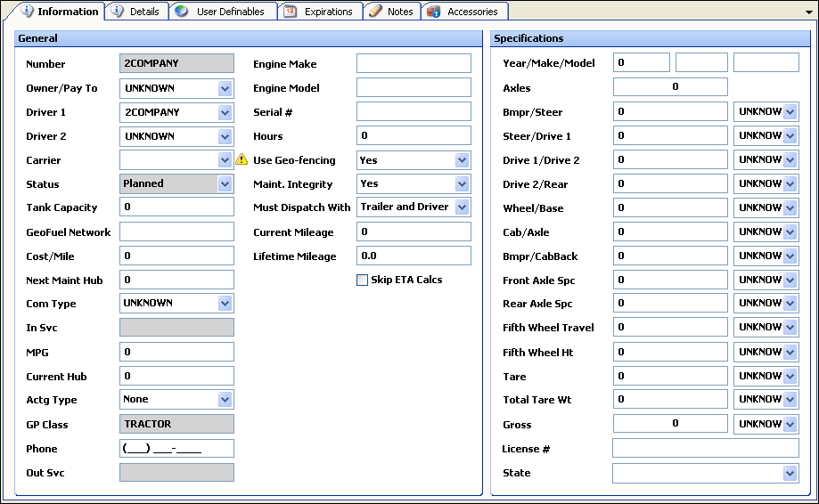
Task: Open tab overflow arrow at top right
Action: [808, 12]
